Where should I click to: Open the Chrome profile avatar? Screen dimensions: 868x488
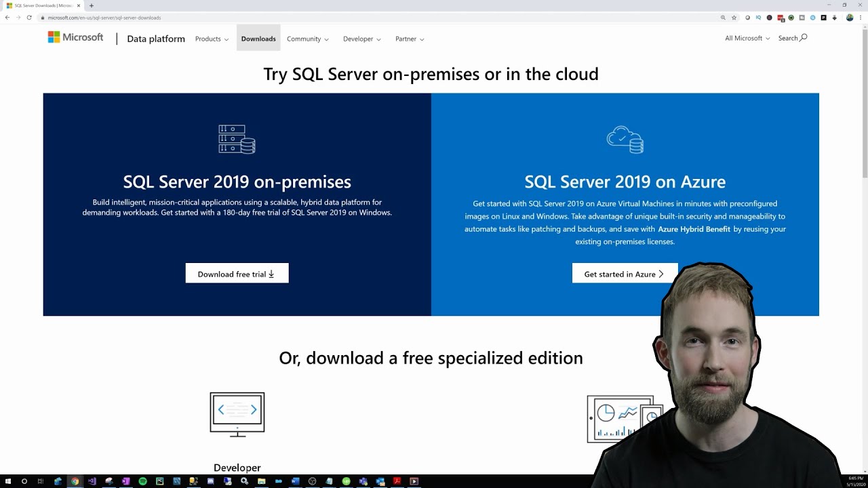pyautogui.click(x=850, y=18)
